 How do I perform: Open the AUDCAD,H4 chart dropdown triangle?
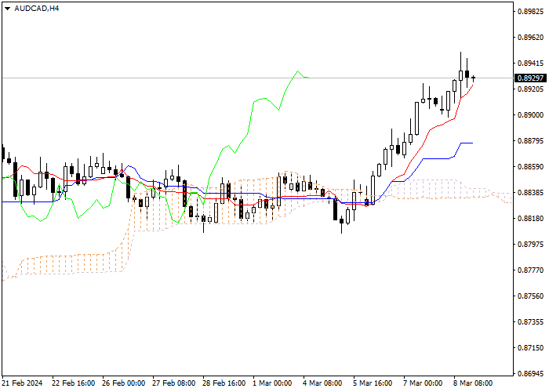(x=7, y=9)
